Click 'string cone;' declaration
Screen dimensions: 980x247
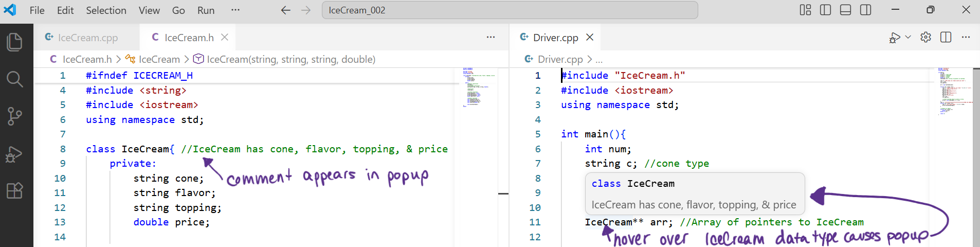[x=169, y=179]
